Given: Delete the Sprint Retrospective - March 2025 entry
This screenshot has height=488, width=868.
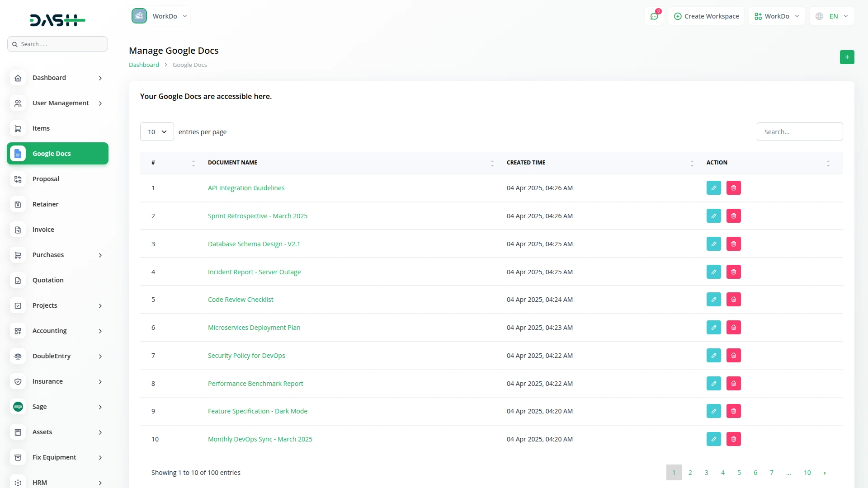Looking at the screenshot, I should click(x=733, y=216).
